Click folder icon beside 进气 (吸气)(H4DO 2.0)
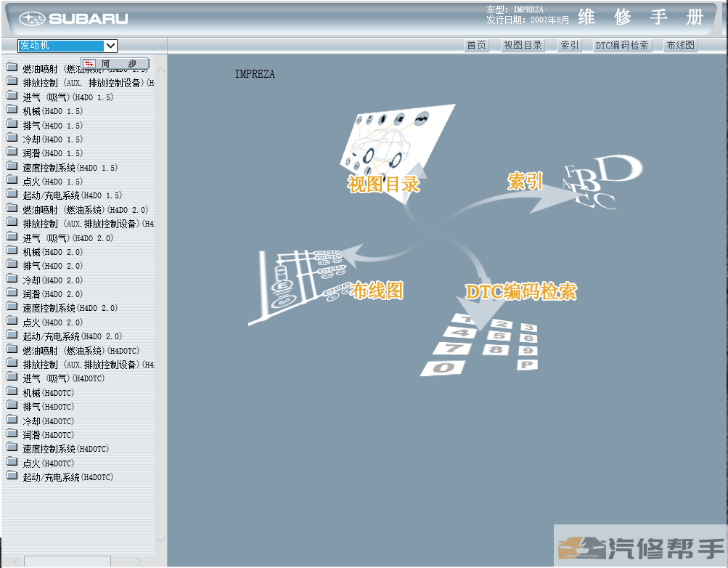 point(12,237)
